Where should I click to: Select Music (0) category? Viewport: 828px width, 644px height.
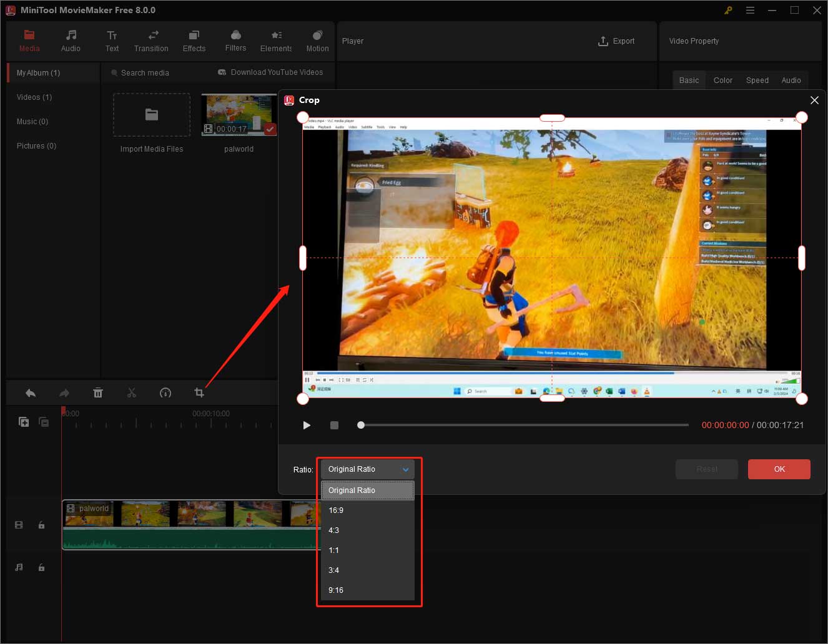pos(32,122)
